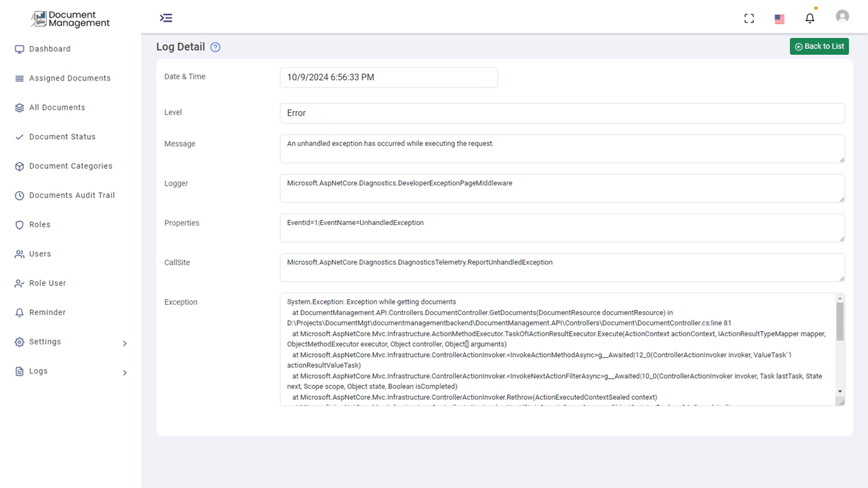Collapse the sidebar using the hamburger icon
868x488 pixels.
(x=166, y=18)
